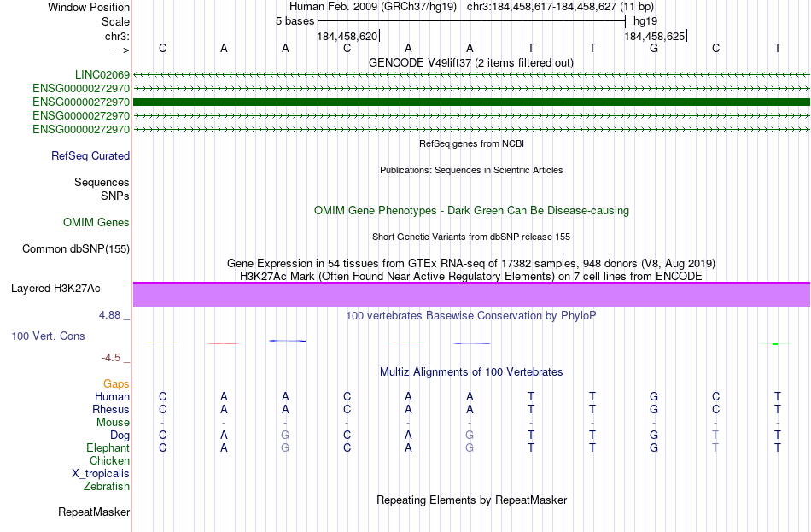Click the Publications Sequences in Articles title
The height and width of the screenshot is (532, 811).
pos(471,170)
